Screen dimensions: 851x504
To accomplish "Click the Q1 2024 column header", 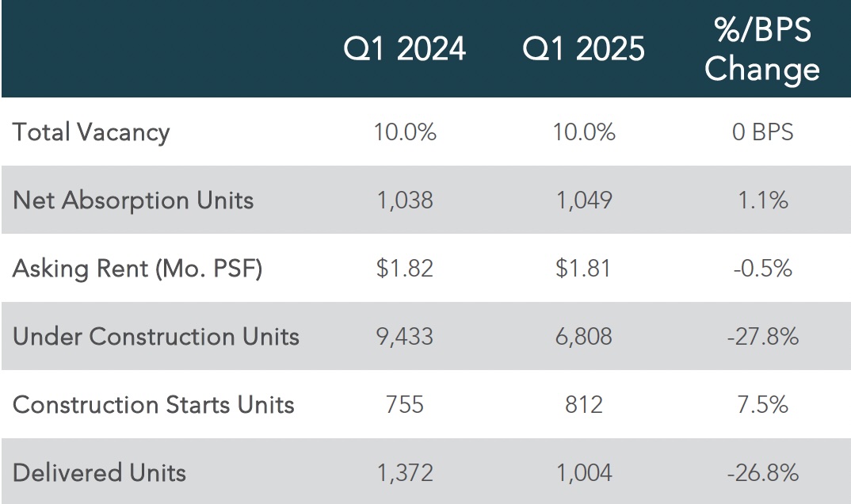I will pos(404,49).
